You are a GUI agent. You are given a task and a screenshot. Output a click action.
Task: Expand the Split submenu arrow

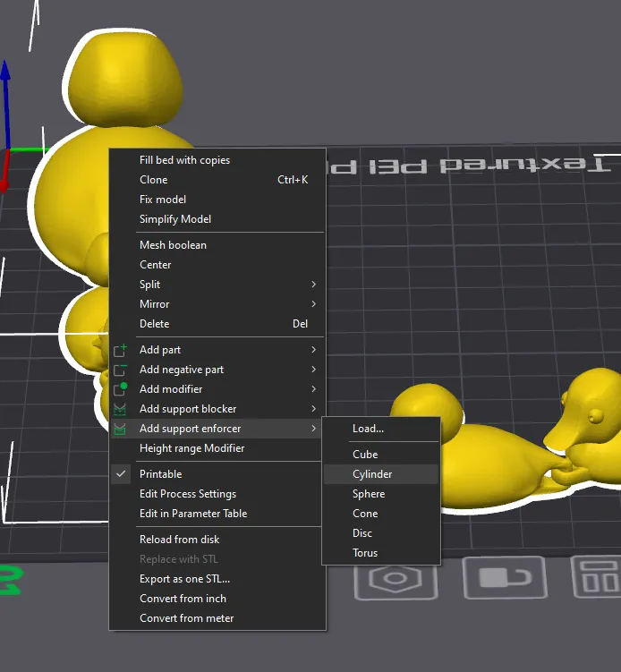314,285
